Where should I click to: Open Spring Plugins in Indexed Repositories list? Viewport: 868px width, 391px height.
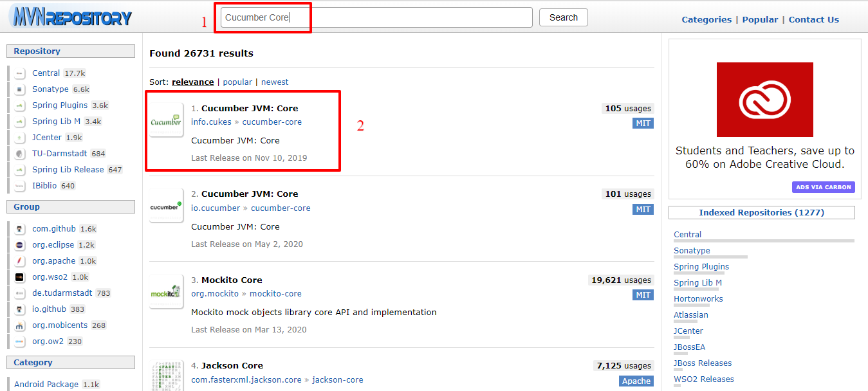pos(701,266)
